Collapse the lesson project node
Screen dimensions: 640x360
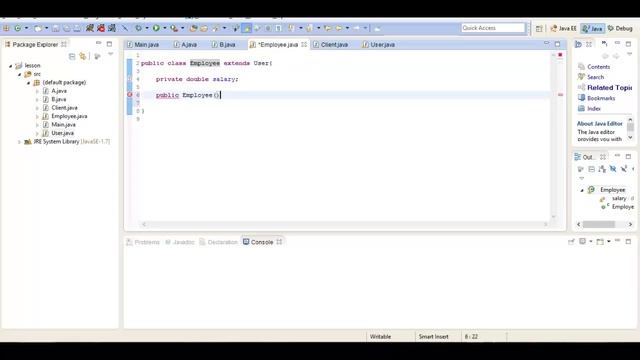click(x=11, y=65)
